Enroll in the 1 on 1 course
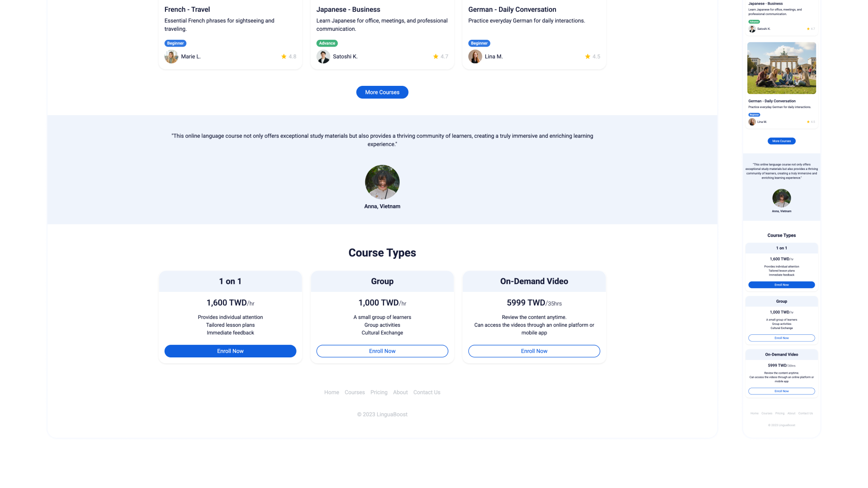The image size is (868, 488). (230, 351)
